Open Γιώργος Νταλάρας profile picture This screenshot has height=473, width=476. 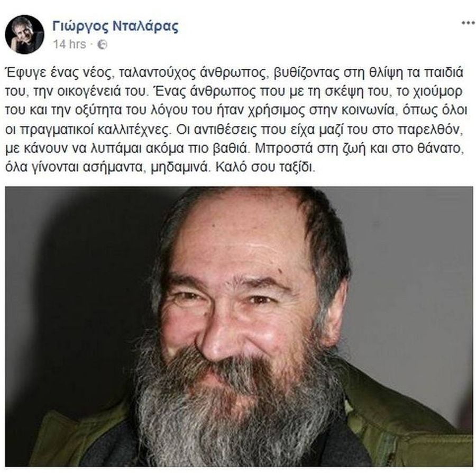(x=24, y=34)
